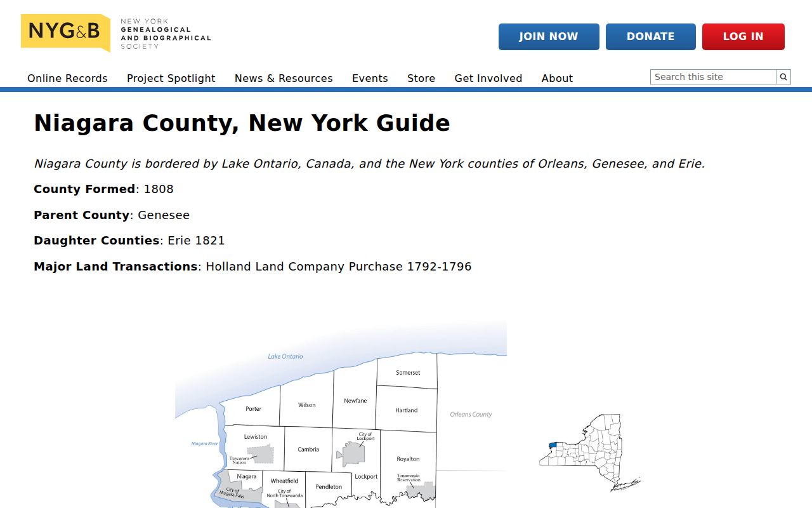Click the 'County Formed: 1808' line
Screen dimensions: 812x508
tap(103, 189)
